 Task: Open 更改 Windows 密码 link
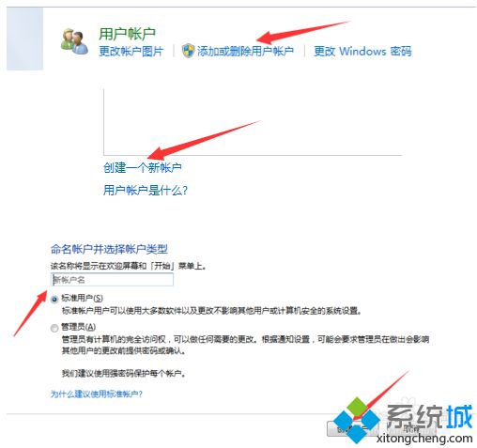coord(362,51)
